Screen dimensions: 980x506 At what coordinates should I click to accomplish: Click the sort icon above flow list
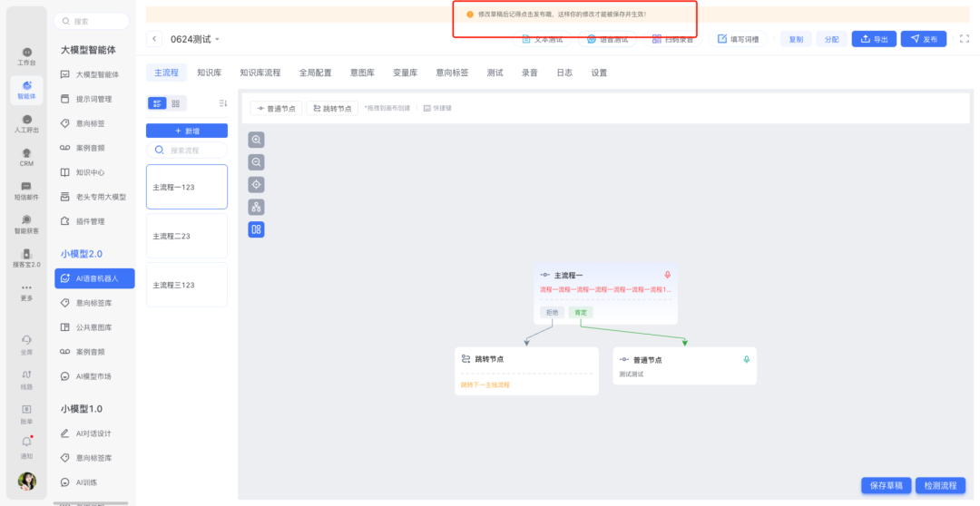point(223,103)
